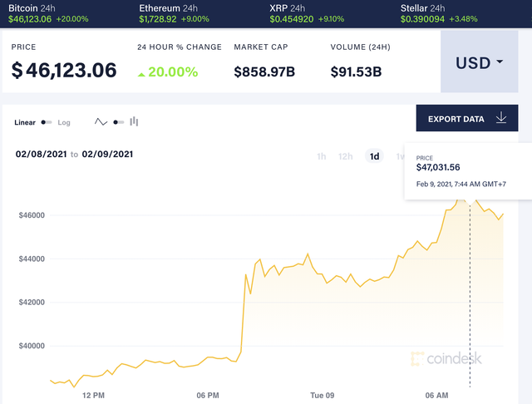Click the 12 PM x-axis label

(93, 395)
